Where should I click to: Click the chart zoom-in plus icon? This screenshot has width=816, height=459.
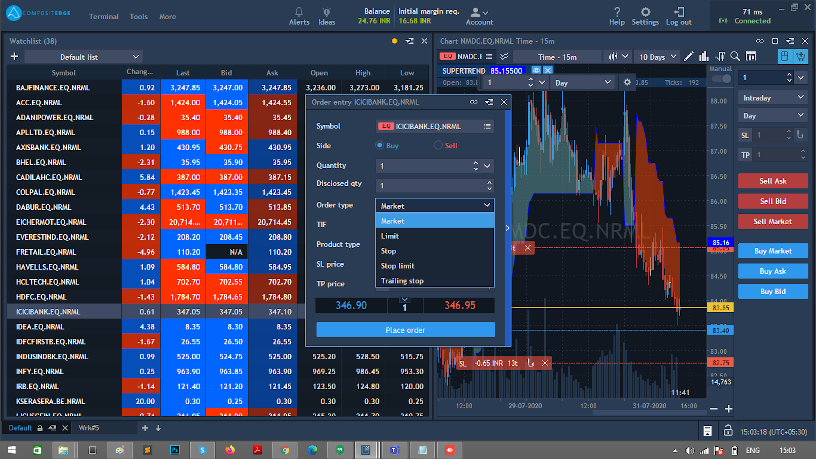729,409
